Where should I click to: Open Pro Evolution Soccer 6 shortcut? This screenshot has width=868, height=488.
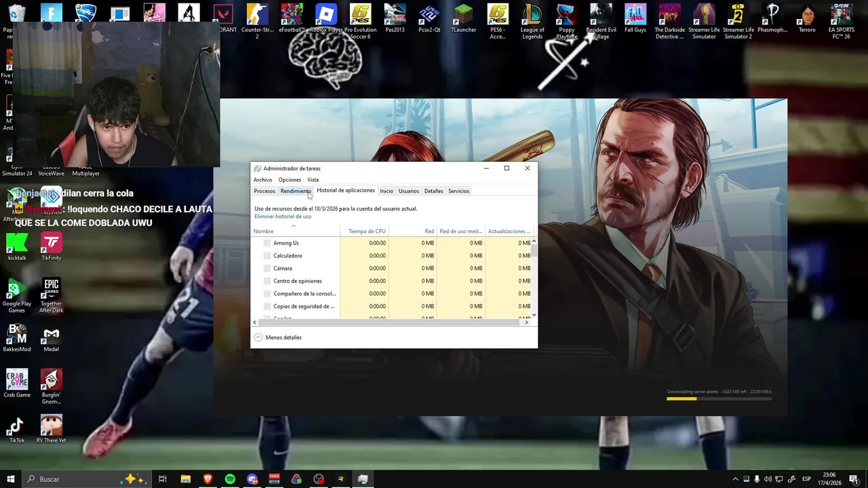[360, 21]
